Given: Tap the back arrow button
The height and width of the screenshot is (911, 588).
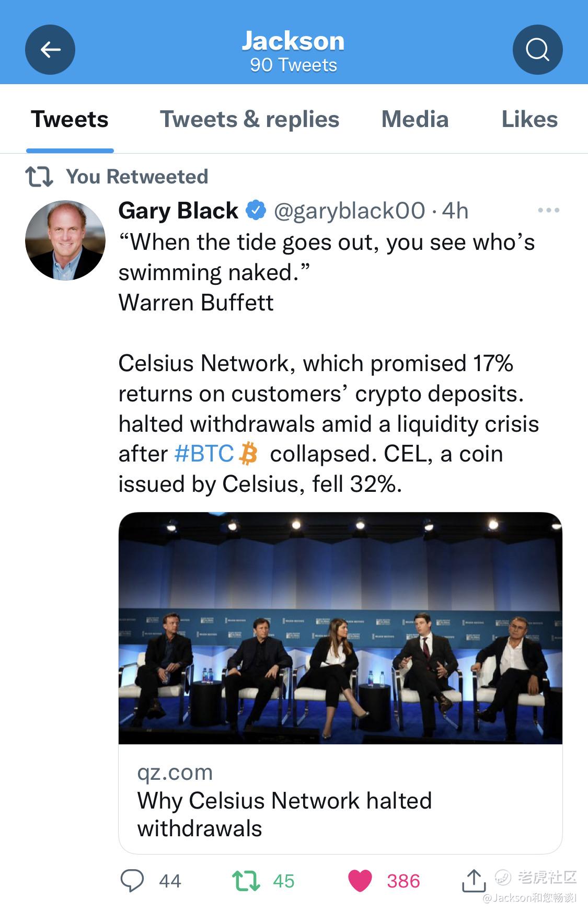Looking at the screenshot, I should pos(50,50).
